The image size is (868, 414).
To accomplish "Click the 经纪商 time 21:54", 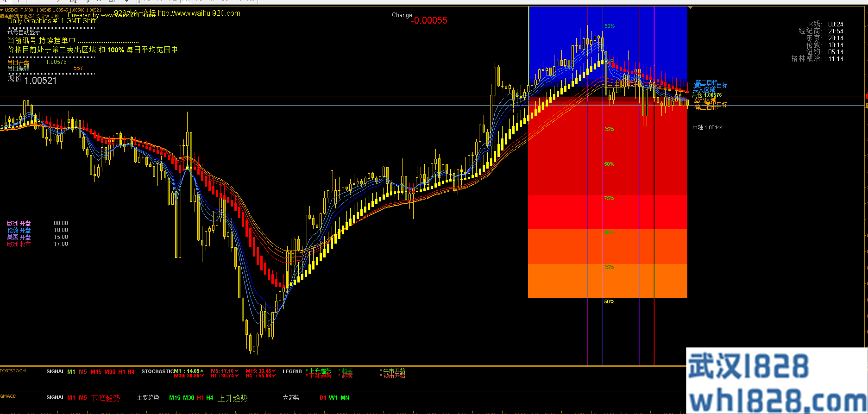I will [x=836, y=31].
